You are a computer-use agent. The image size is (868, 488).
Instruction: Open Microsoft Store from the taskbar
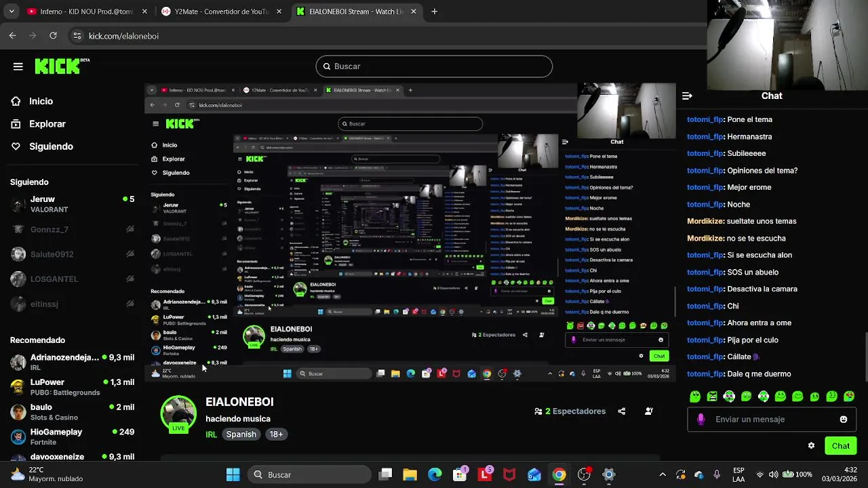(x=460, y=474)
